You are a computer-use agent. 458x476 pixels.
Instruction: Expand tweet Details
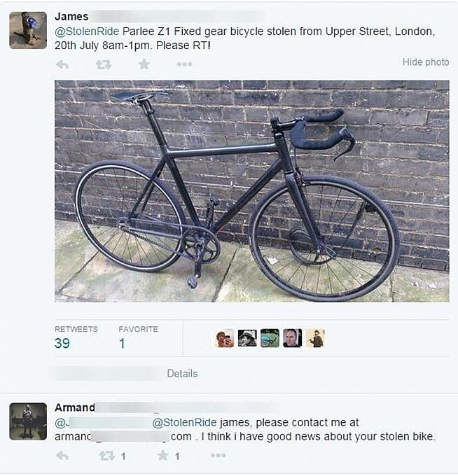pyautogui.click(x=182, y=374)
